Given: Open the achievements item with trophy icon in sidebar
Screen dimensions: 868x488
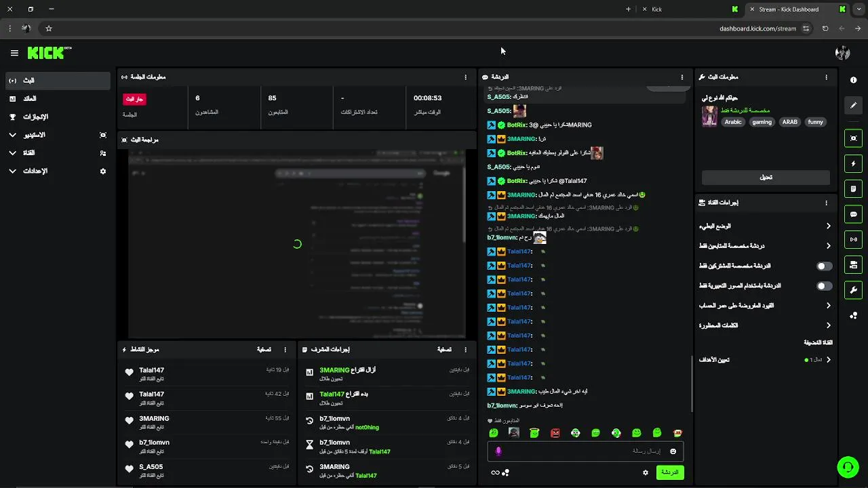Looking at the screenshot, I should (x=58, y=117).
